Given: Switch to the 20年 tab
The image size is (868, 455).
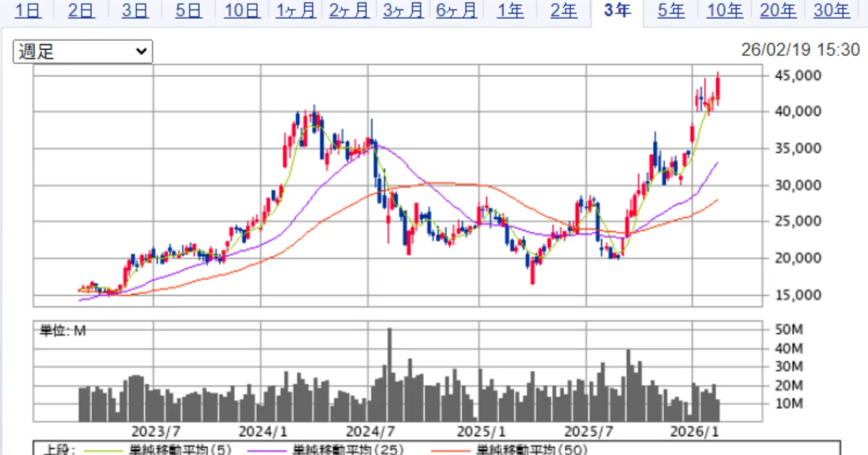Looking at the screenshot, I should 778,10.
